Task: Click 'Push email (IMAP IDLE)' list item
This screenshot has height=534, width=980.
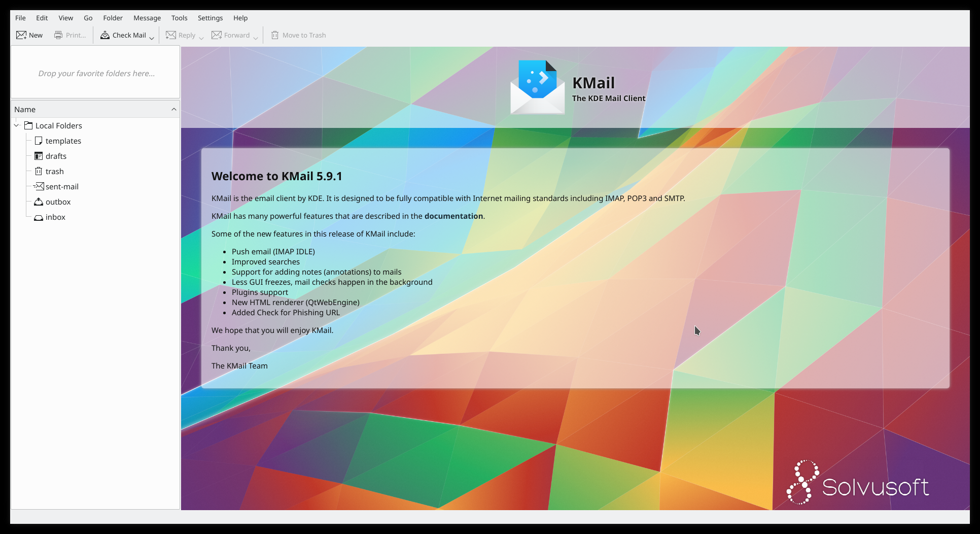Action: click(273, 251)
